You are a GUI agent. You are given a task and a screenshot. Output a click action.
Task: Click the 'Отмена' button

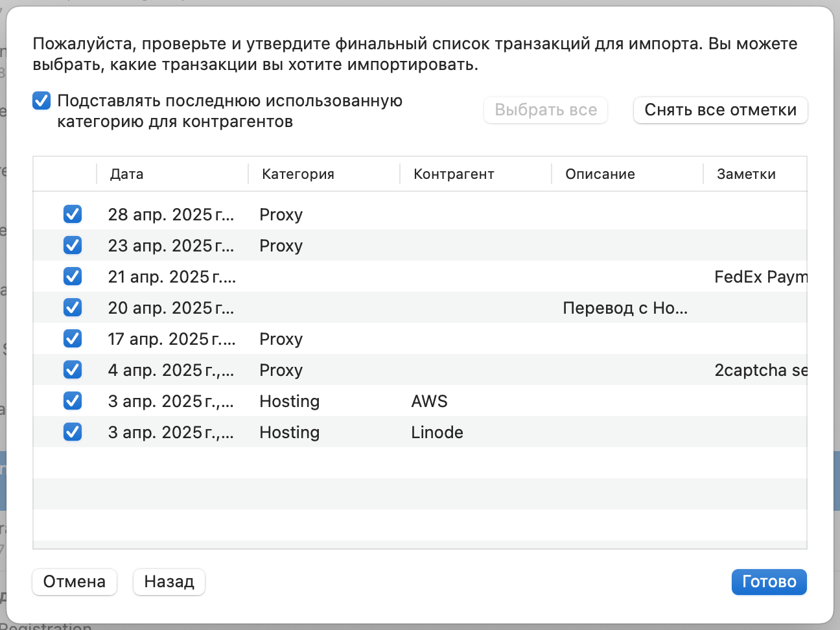pyautogui.click(x=75, y=581)
